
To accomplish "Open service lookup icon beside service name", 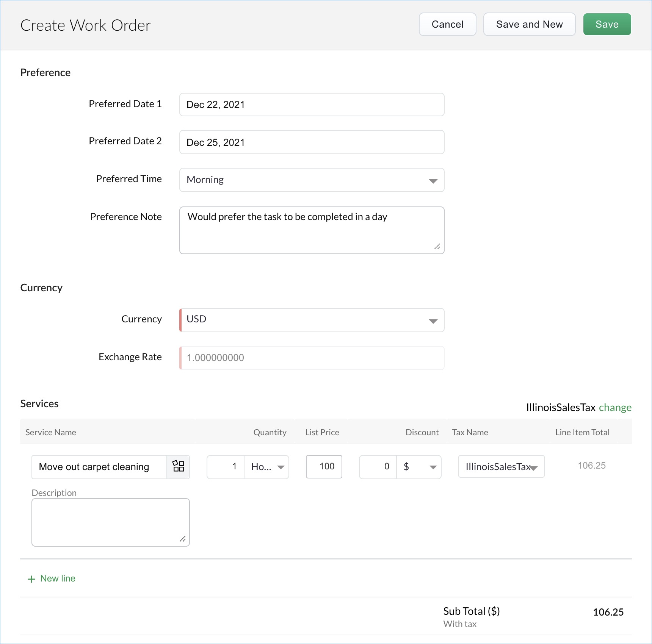I will (x=178, y=466).
